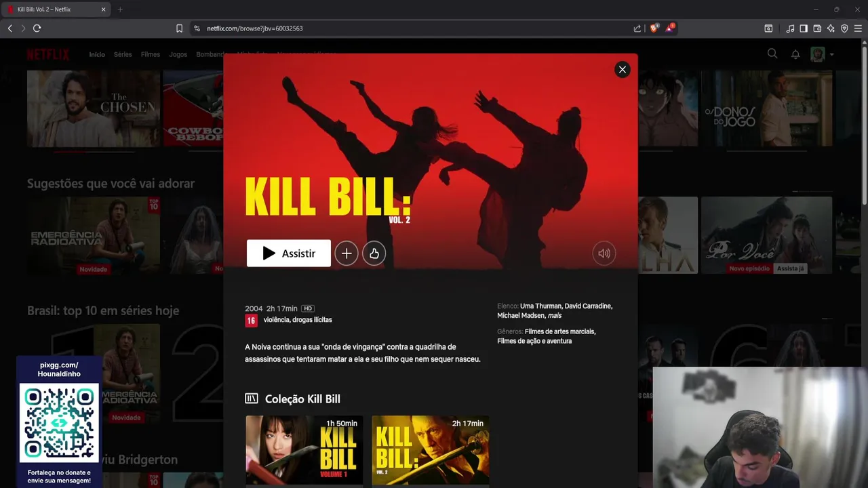868x488 pixels.
Task: Open Kill Bill Vol. 2 collection thumbnail
Action: point(431,450)
